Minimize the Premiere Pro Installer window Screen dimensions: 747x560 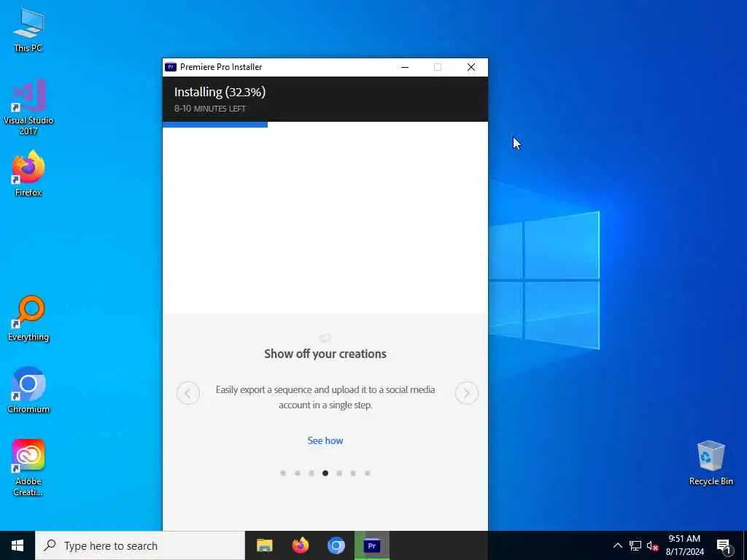pyautogui.click(x=405, y=67)
